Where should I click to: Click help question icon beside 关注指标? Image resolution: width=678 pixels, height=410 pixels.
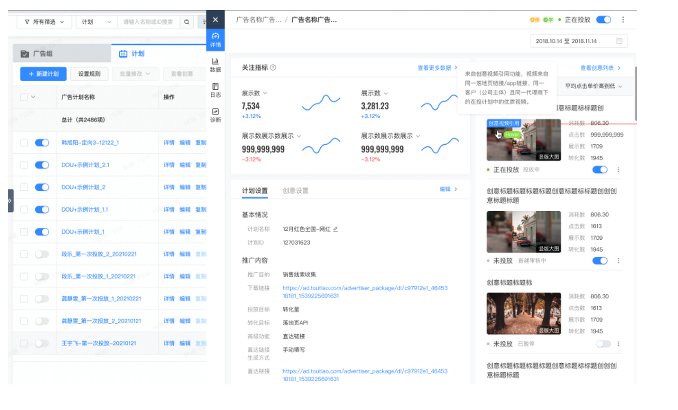273,67
